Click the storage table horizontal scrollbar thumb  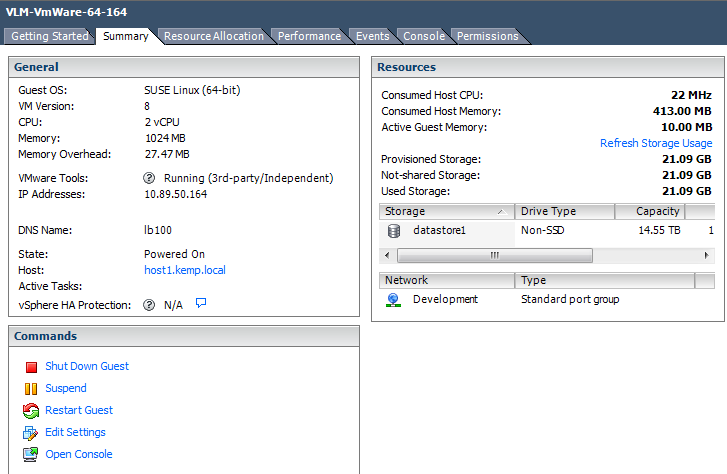point(495,256)
